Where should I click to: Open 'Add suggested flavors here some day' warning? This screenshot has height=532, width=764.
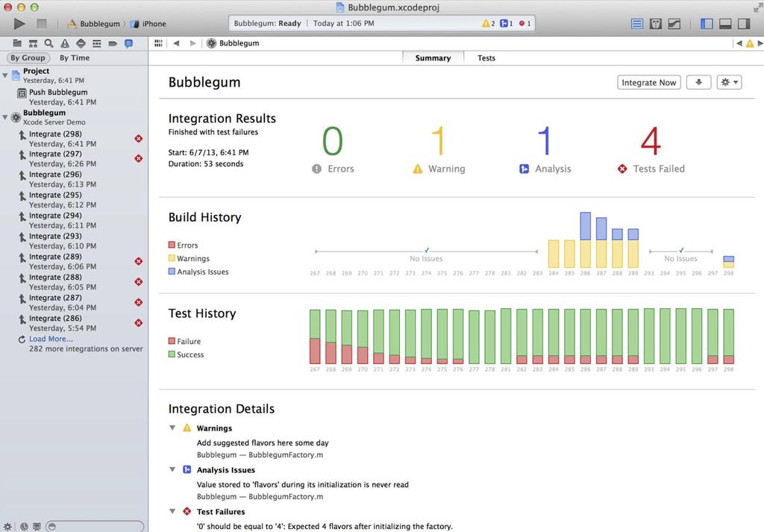[x=263, y=443]
